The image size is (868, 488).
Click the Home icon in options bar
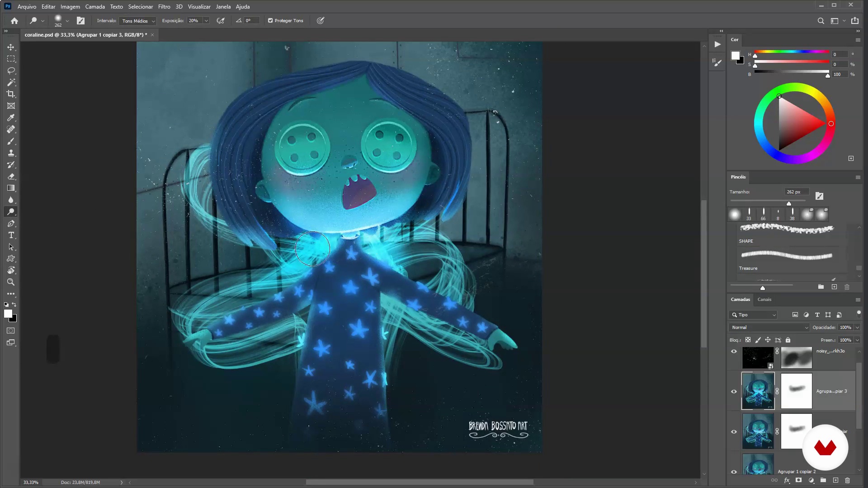tap(14, 21)
